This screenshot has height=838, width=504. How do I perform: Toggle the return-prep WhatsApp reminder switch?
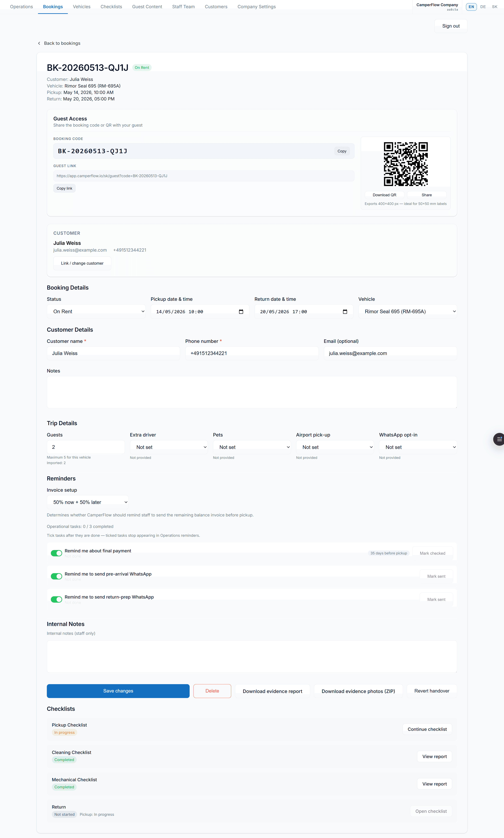(x=56, y=599)
